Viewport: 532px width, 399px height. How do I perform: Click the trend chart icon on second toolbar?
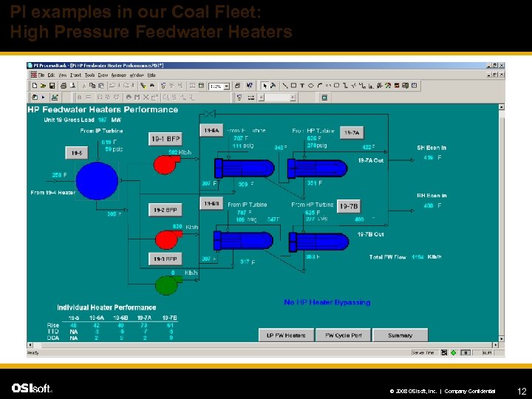pos(54,98)
